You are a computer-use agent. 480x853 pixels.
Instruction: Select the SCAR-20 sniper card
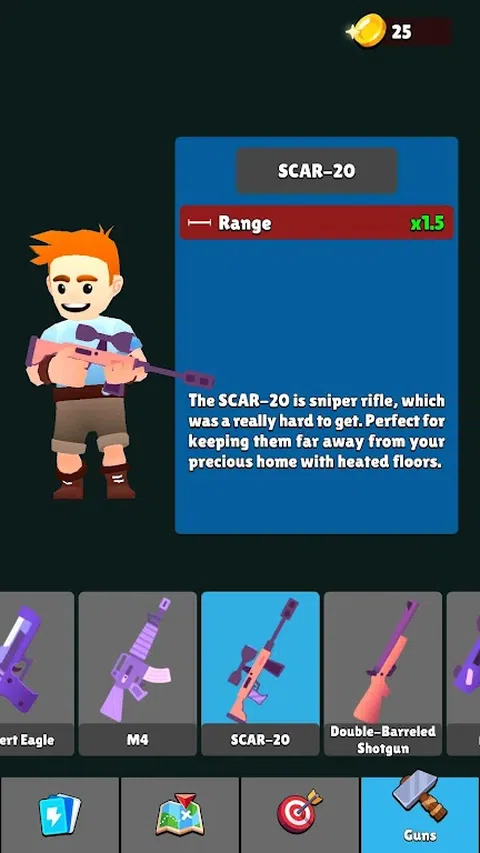point(260,673)
